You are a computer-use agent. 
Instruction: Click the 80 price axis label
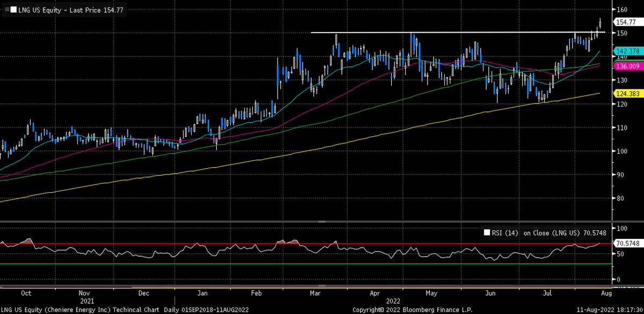[620, 198]
